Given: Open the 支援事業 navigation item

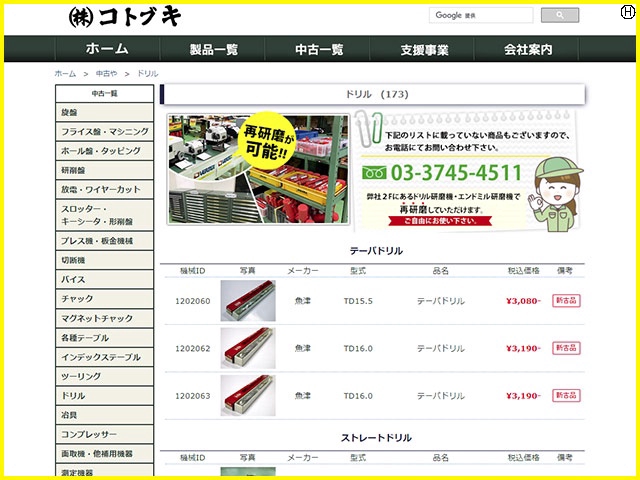Looking at the screenshot, I should coord(424,49).
